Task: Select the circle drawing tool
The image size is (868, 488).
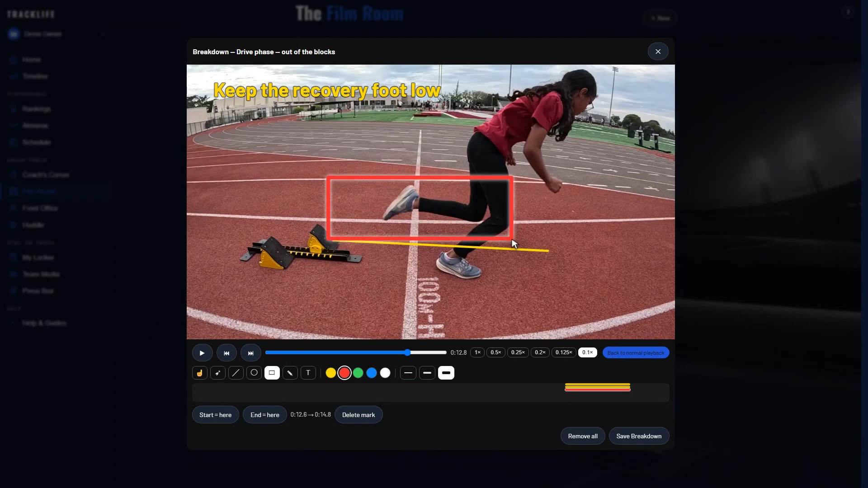Action: click(x=254, y=373)
